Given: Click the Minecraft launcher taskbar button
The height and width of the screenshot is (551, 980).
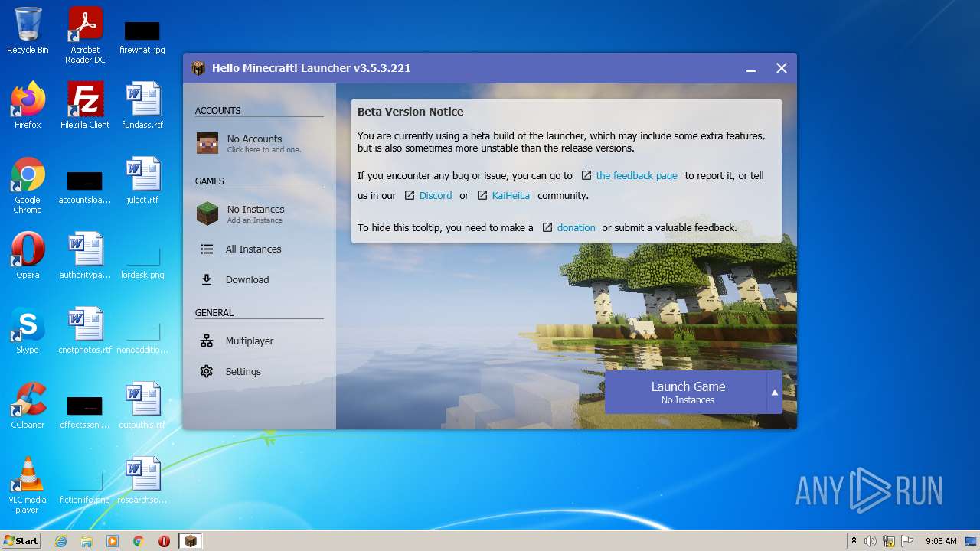Looking at the screenshot, I should coord(190,541).
